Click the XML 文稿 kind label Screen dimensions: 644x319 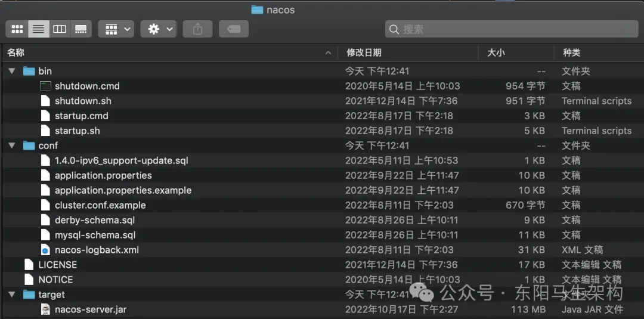click(583, 250)
